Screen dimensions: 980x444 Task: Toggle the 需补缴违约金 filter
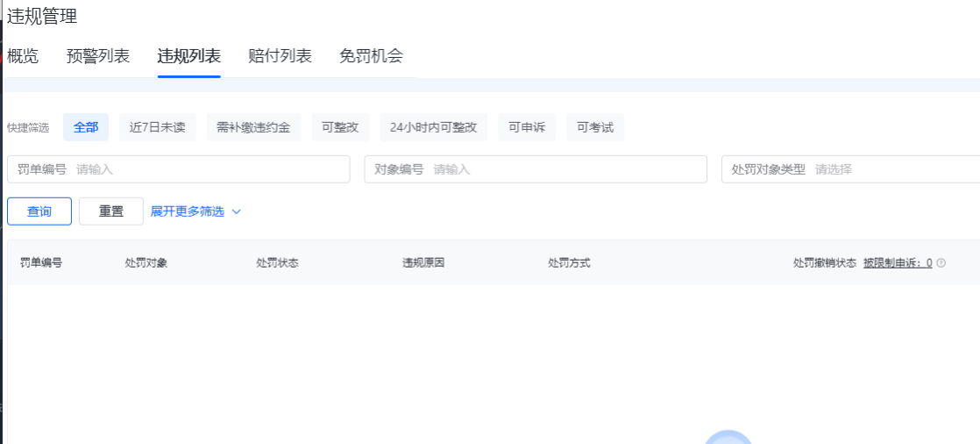coord(253,127)
